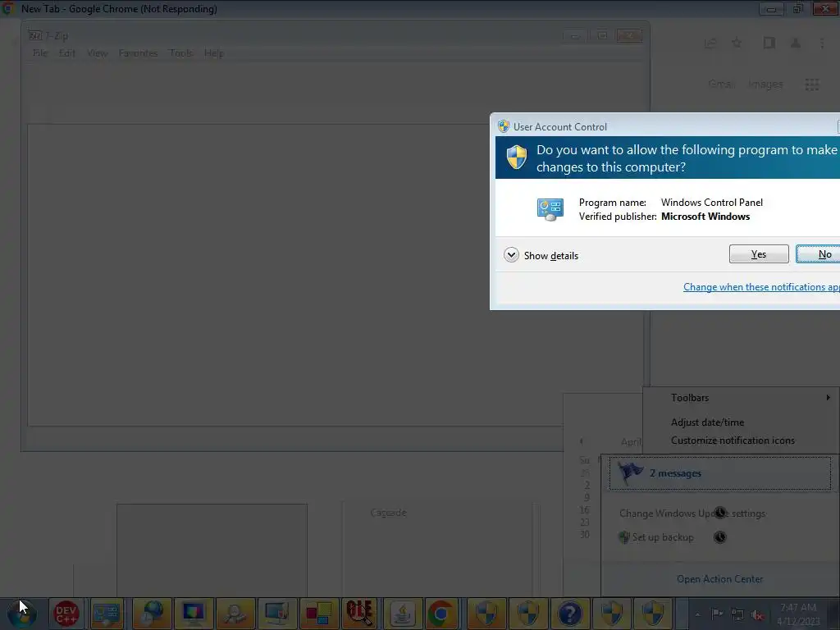Viewport: 840px width, 630px height.
Task: Click April month label in calendar
Action: tap(631, 442)
